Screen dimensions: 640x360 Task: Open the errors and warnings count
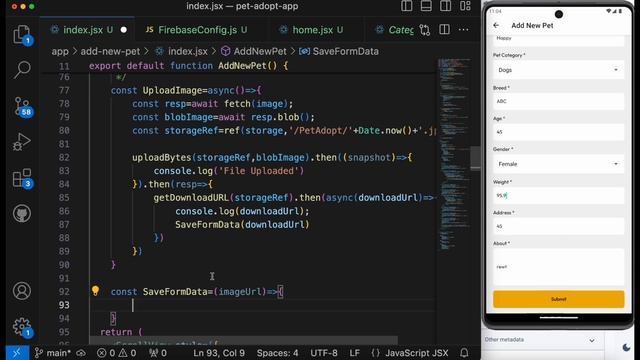click(117, 353)
